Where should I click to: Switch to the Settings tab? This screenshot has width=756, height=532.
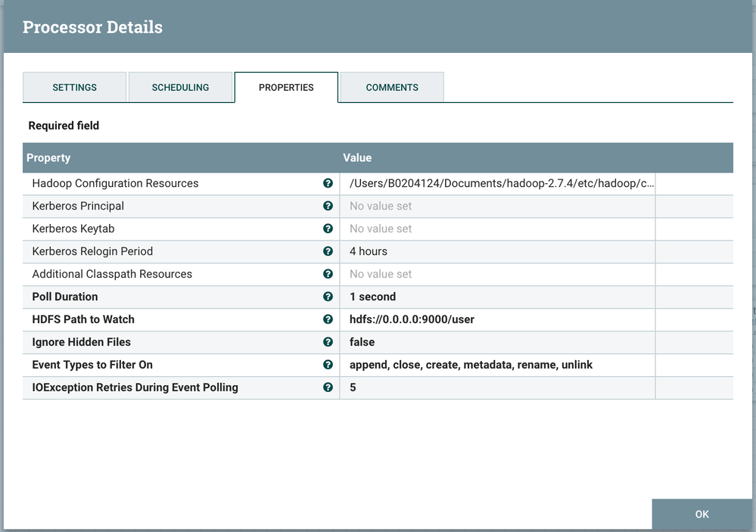74,87
